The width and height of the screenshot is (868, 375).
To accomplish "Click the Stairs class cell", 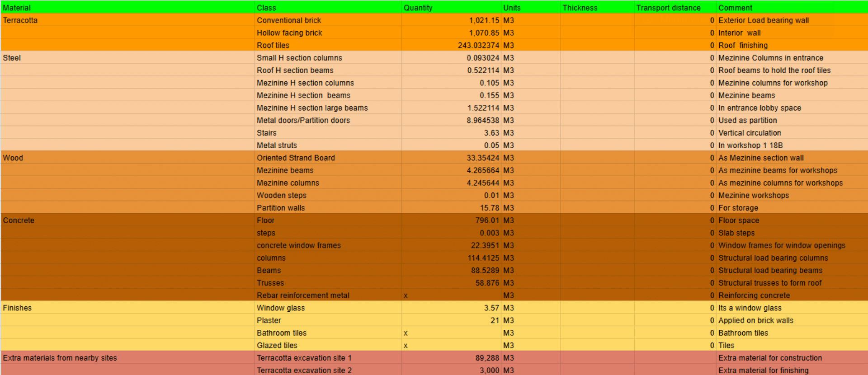I will (x=328, y=133).
